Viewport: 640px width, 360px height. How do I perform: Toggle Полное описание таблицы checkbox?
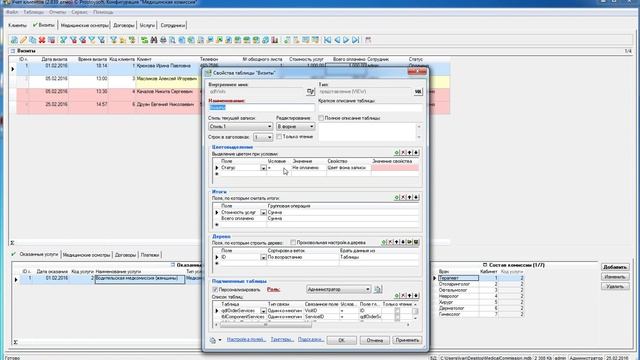[x=321, y=118]
